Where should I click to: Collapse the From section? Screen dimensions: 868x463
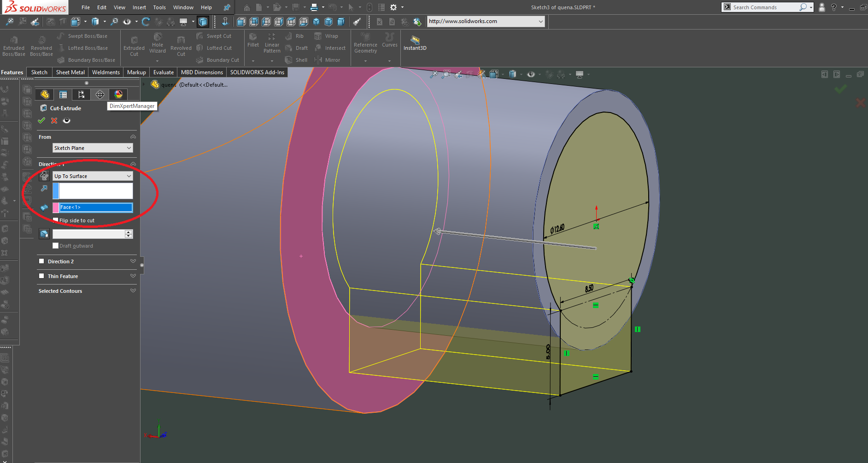(x=133, y=137)
